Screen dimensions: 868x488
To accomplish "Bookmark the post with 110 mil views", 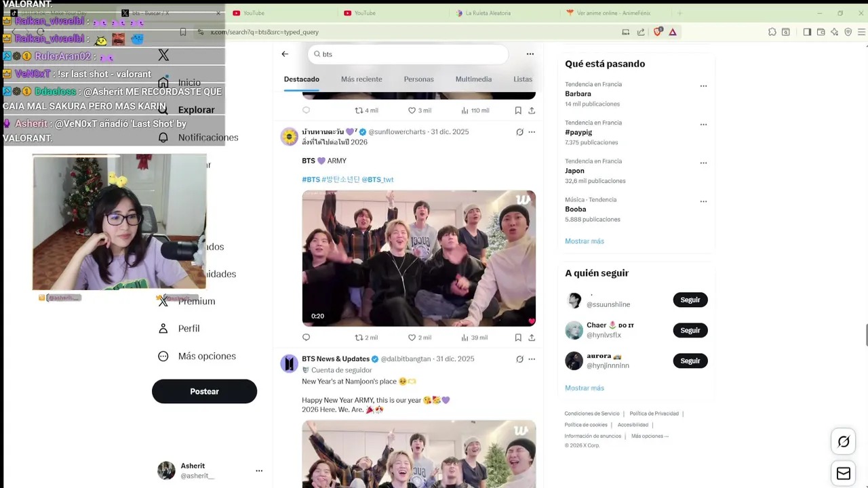I will (x=518, y=110).
